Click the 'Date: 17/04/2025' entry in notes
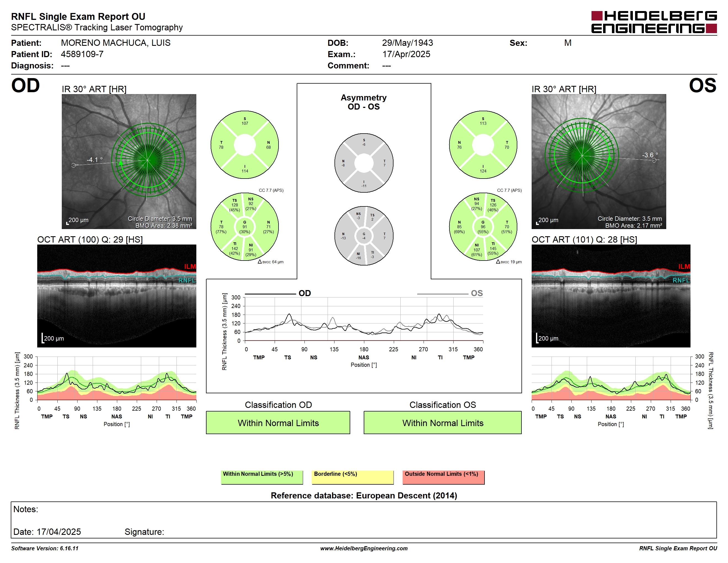 pyautogui.click(x=47, y=532)
